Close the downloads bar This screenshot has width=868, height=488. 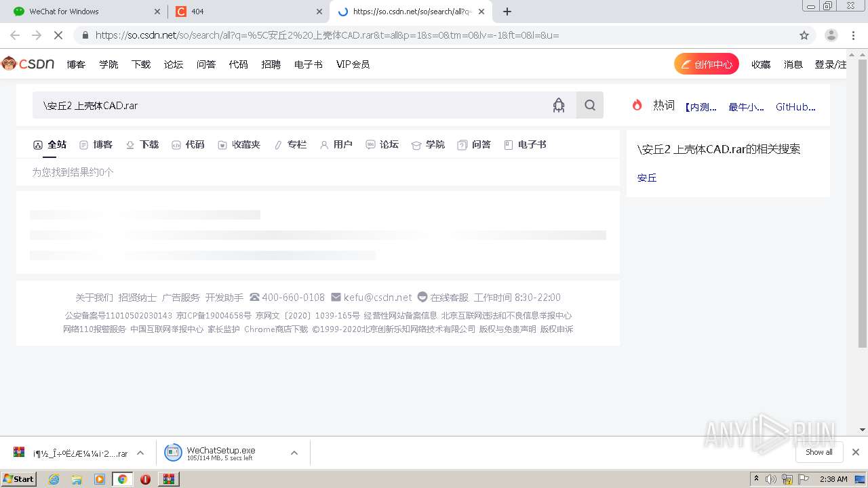[856, 452]
